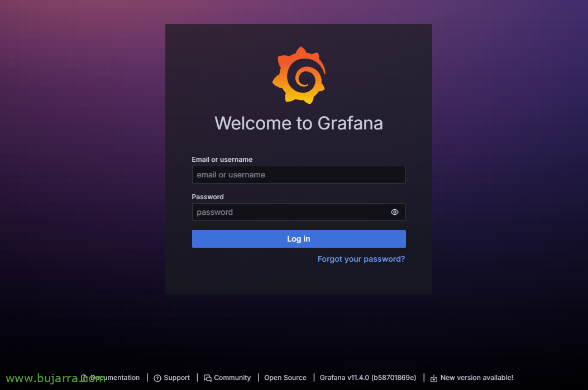Focus the Password input field
The height and width of the screenshot is (390, 588).
point(299,212)
